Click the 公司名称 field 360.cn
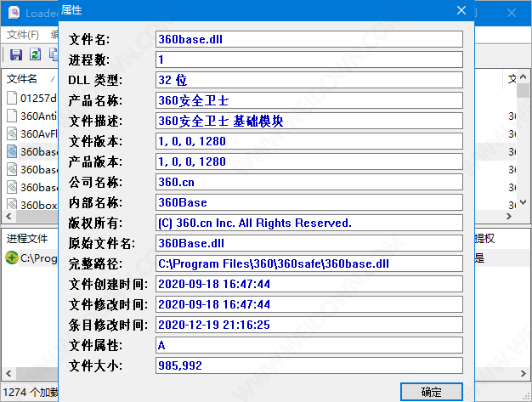The image size is (532, 402). pyautogui.click(x=309, y=182)
